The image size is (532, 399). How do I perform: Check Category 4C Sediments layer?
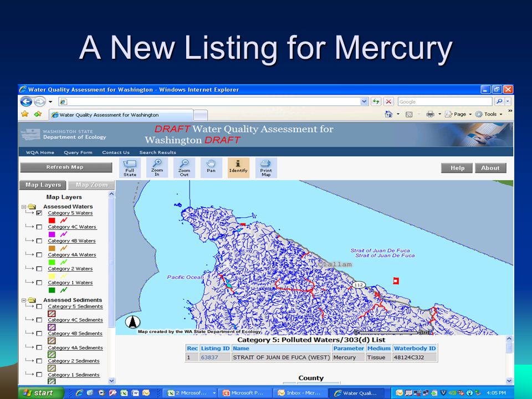click(39, 320)
